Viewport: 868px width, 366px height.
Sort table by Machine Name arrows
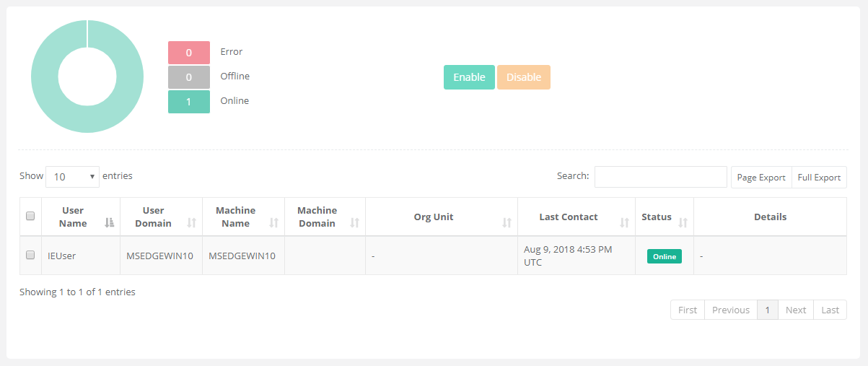coord(273,223)
